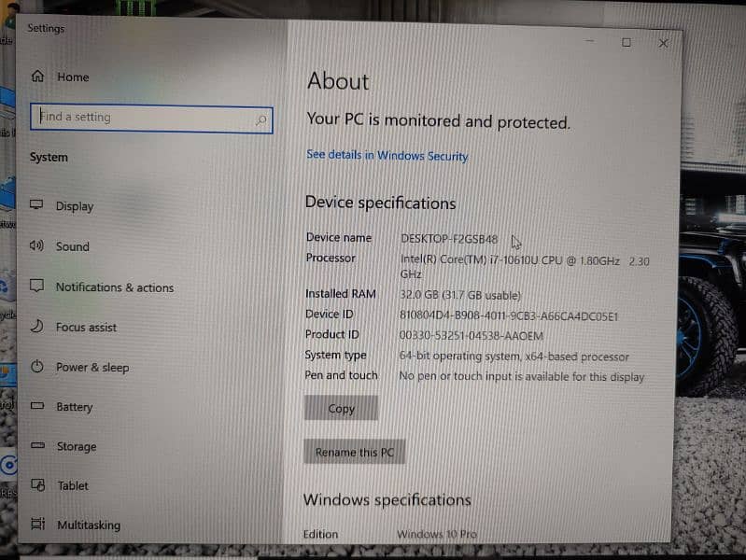Minimize the Settings window

coord(590,41)
